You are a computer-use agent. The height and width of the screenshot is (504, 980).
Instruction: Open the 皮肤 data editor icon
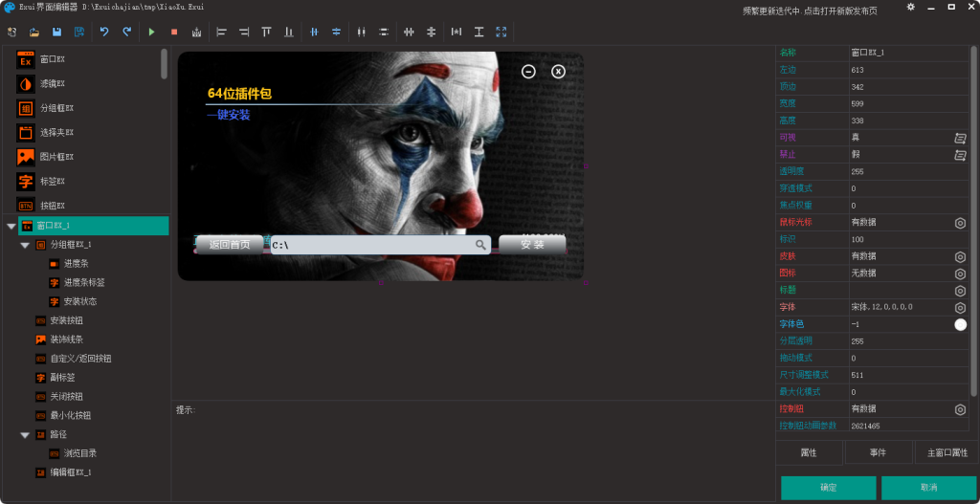click(x=960, y=256)
